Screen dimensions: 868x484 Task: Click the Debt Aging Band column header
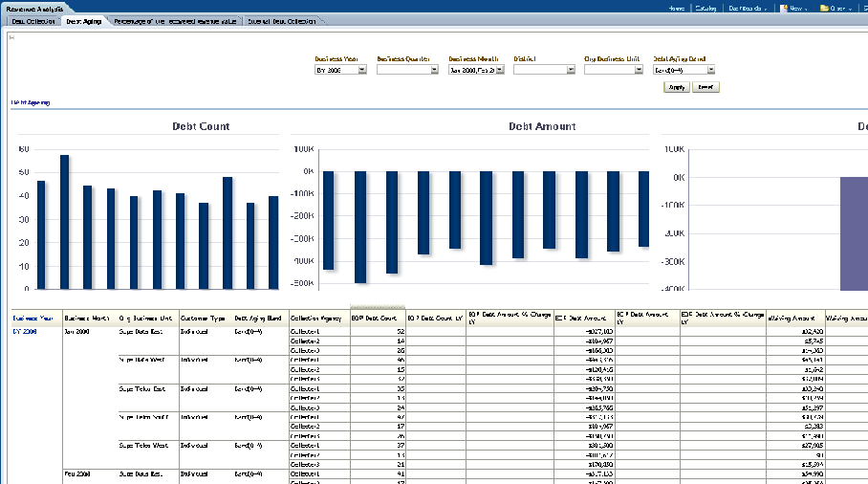[258, 319]
